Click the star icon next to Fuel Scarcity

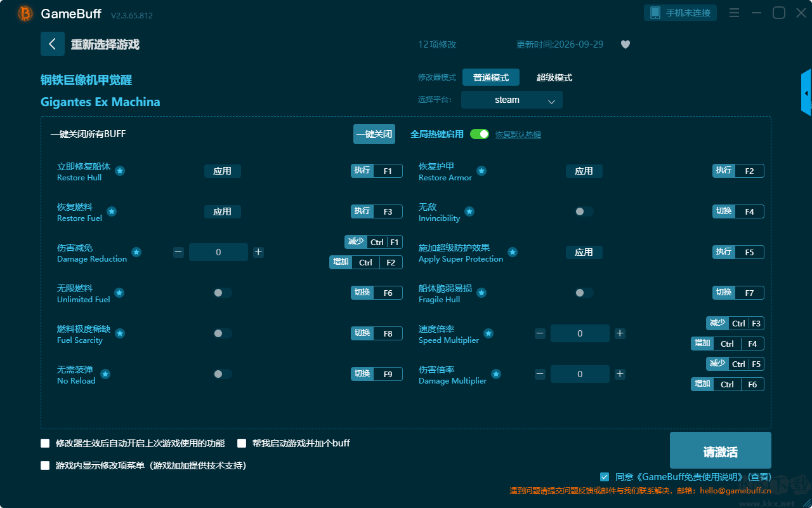tap(120, 333)
